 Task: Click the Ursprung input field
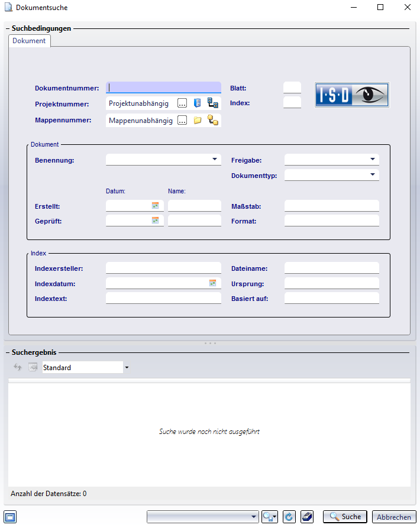pyautogui.click(x=332, y=283)
